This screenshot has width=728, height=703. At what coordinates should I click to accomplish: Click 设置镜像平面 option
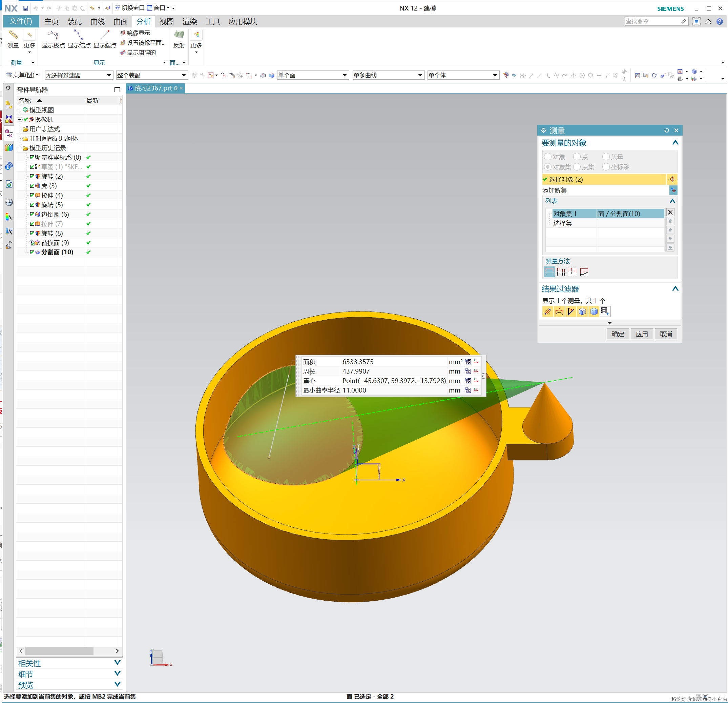point(143,43)
